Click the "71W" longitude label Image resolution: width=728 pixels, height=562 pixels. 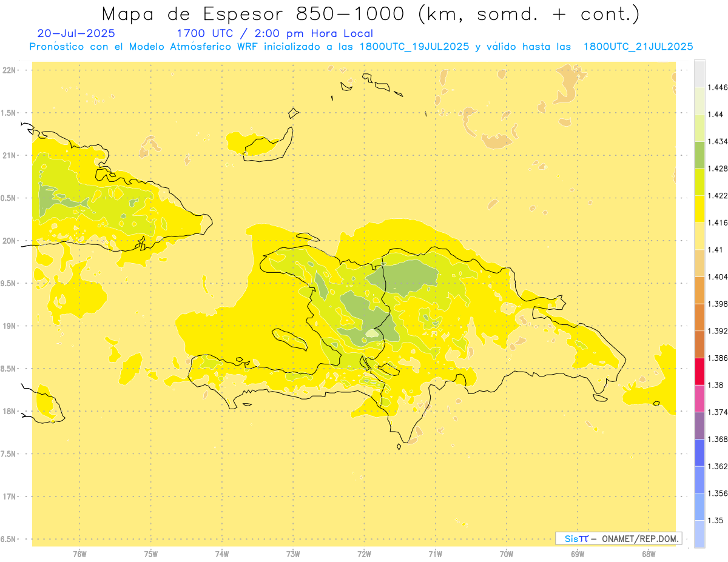pyautogui.click(x=435, y=554)
